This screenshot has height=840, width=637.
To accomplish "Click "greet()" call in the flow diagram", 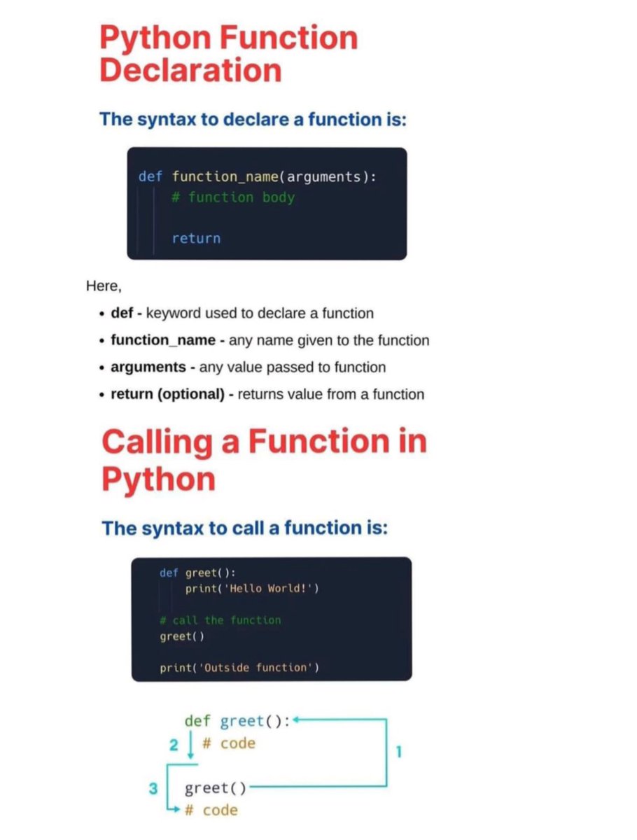I will (x=216, y=789).
